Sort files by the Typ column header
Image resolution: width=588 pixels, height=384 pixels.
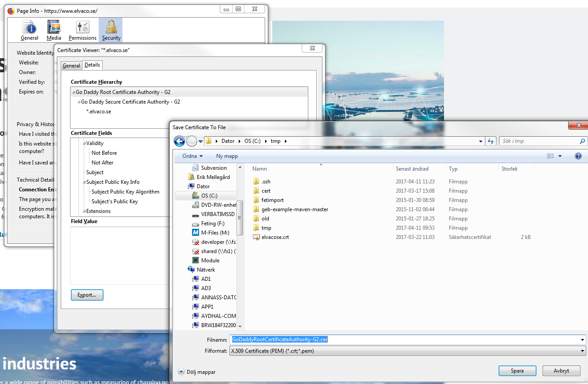click(x=473, y=169)
